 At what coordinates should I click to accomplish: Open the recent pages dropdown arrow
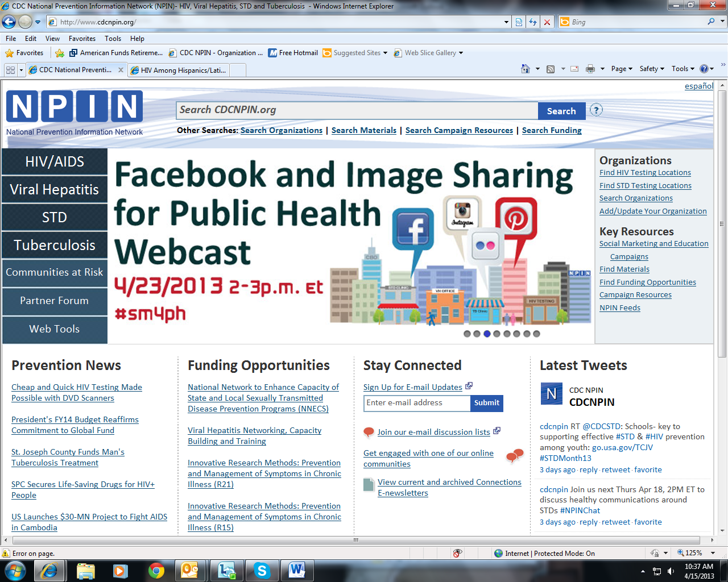(38, 22)
